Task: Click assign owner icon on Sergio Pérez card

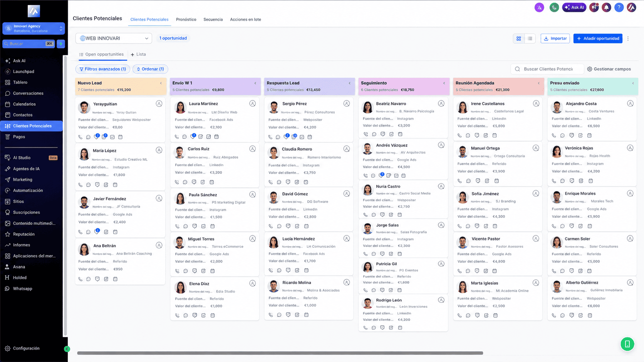Action: tap(347, 103)
